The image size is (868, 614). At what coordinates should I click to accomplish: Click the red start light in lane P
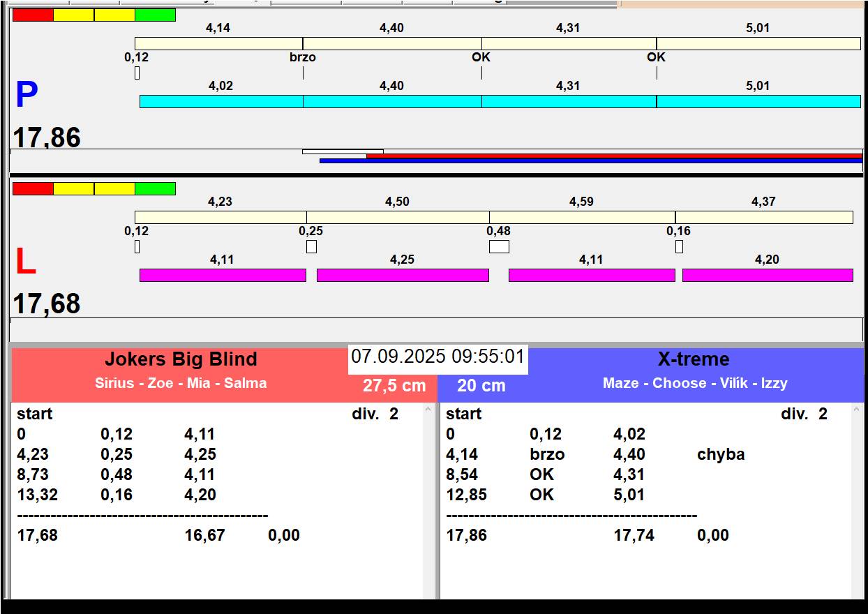[x=33, y=15]
